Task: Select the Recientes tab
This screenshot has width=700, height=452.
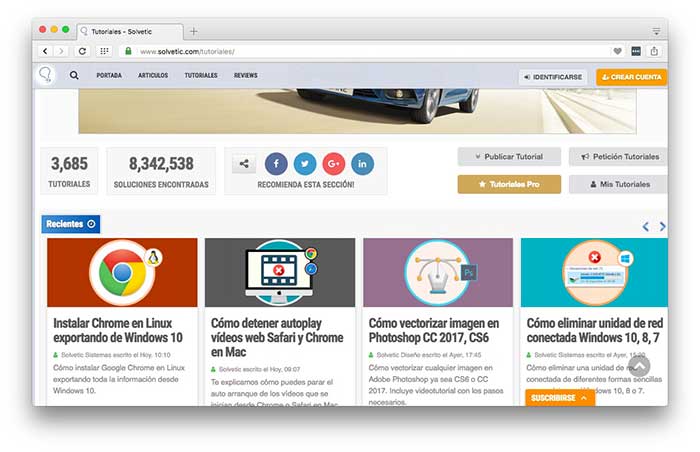Action: tap(71, 224)
